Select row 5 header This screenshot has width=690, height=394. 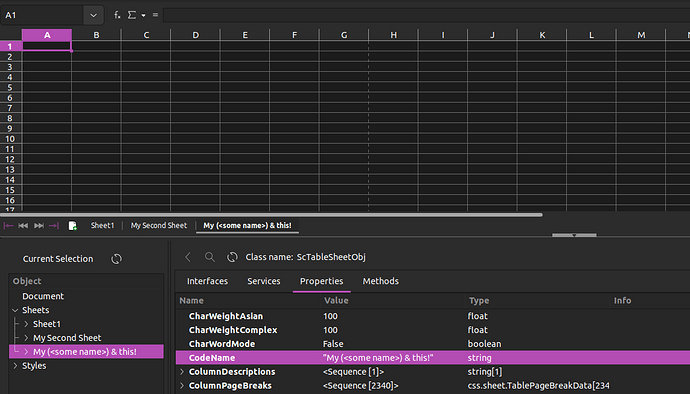pos(10,88)
